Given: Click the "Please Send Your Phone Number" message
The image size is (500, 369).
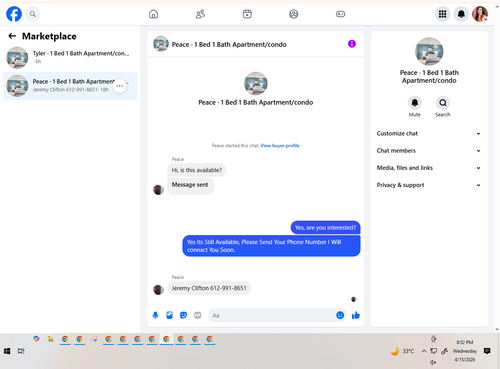Looking at the screenshot, I should click(x=271, y=246).
